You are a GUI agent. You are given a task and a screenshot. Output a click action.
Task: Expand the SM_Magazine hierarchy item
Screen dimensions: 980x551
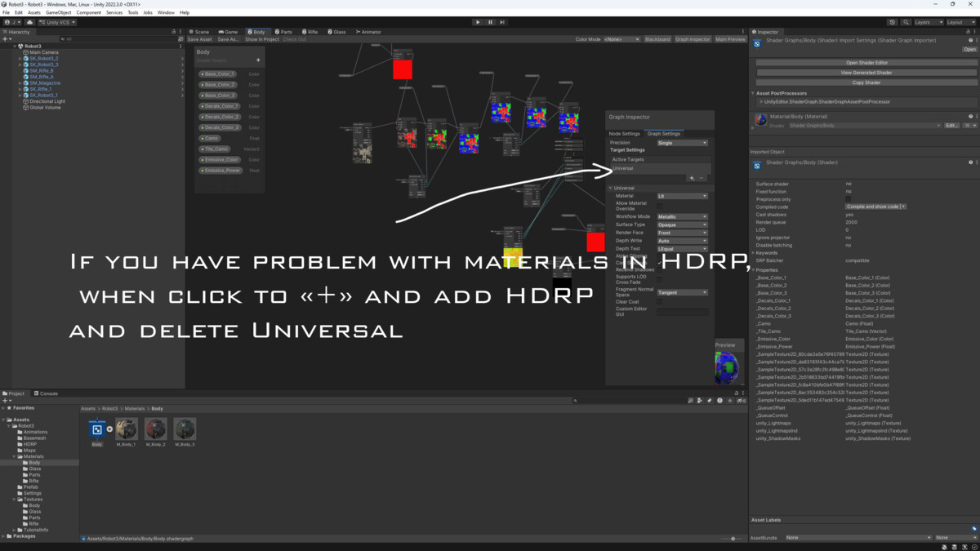click(20, 83)
